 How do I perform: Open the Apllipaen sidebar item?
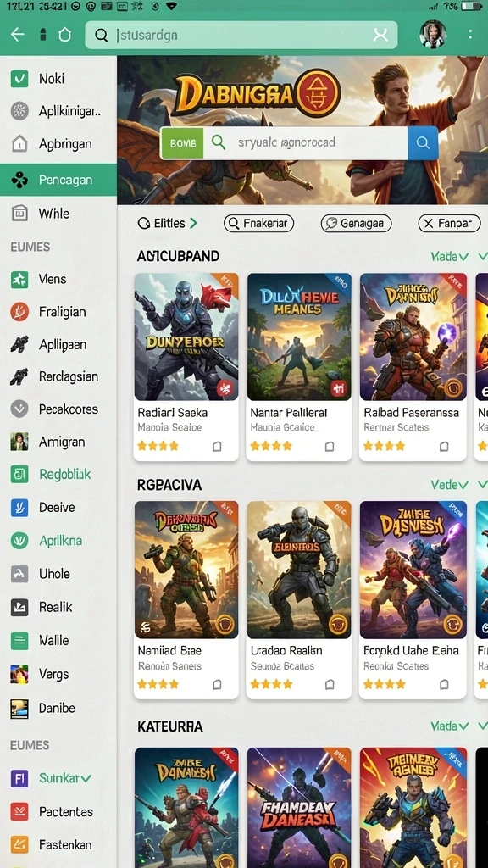(x=58, y=344)
